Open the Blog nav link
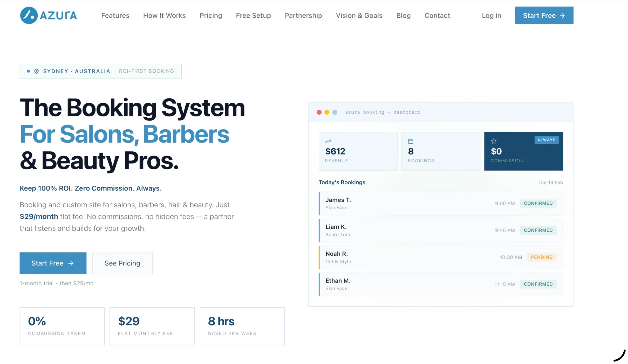The width and height of the screenshot is (628, 364). pyautogui.click(x=403, y=16)
